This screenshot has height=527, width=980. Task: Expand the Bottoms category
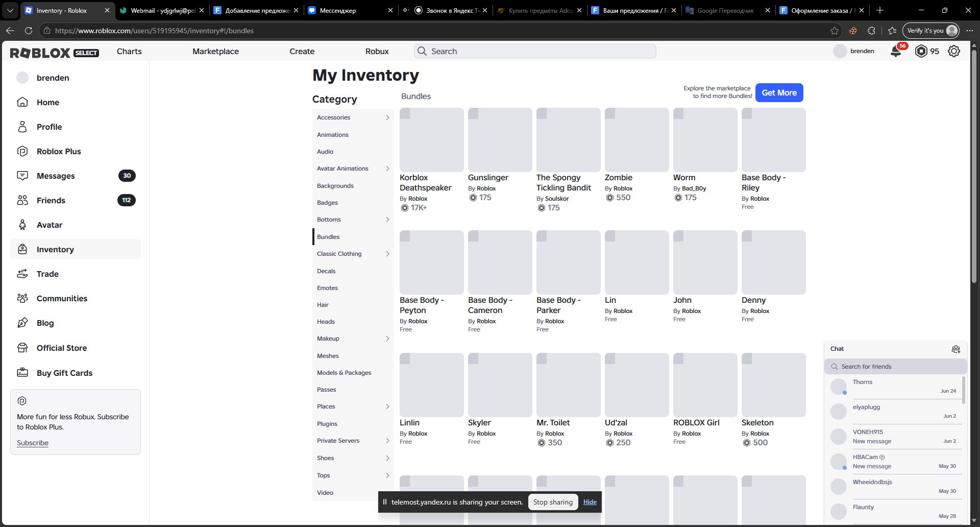click(x=387, y=220)
